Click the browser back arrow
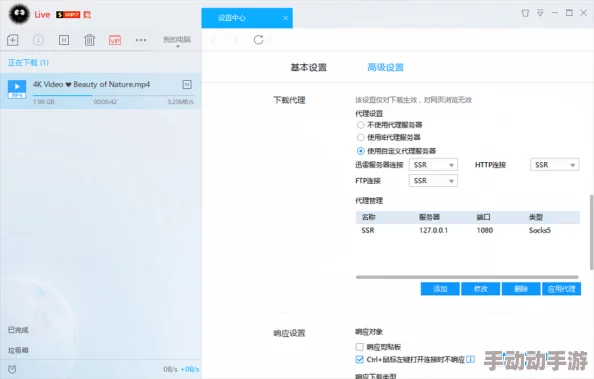Viewport: 594px width, 379px height. point(213,39)
